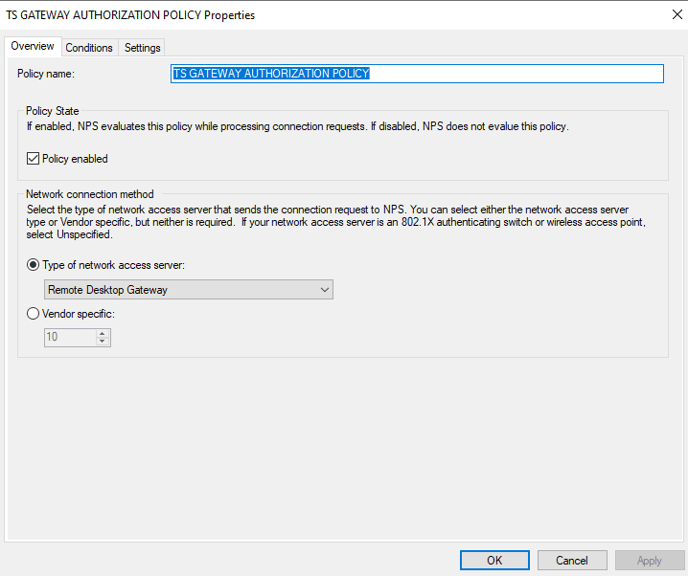Choose the Vendor specific radio button
688x576 pixels.
(33, 314)
